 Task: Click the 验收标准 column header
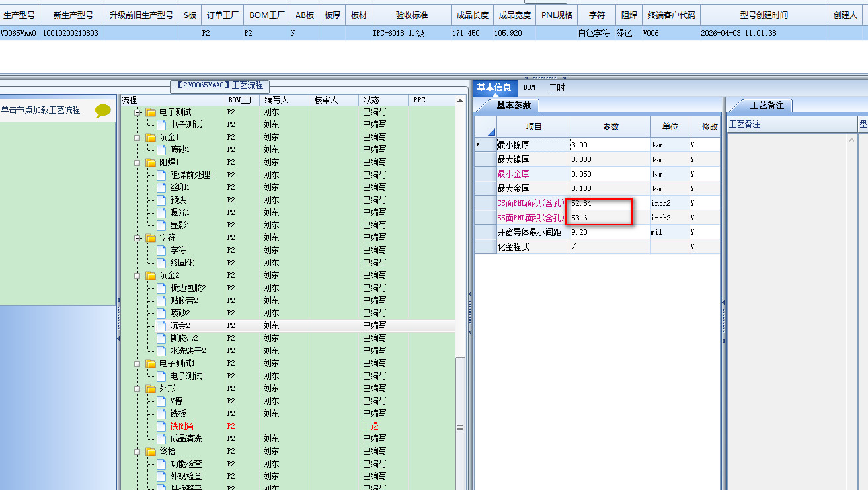411,15
